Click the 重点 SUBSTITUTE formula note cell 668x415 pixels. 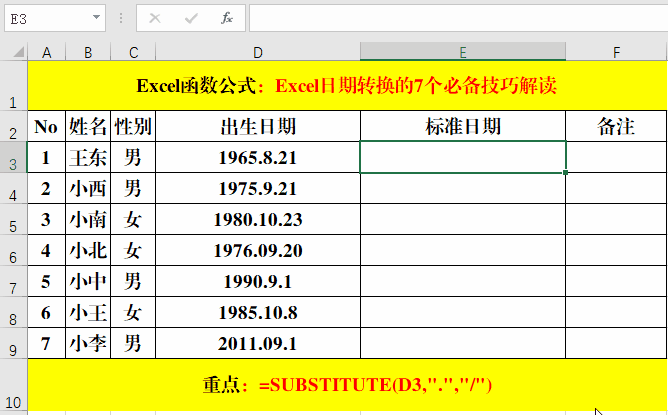point(347,385)
